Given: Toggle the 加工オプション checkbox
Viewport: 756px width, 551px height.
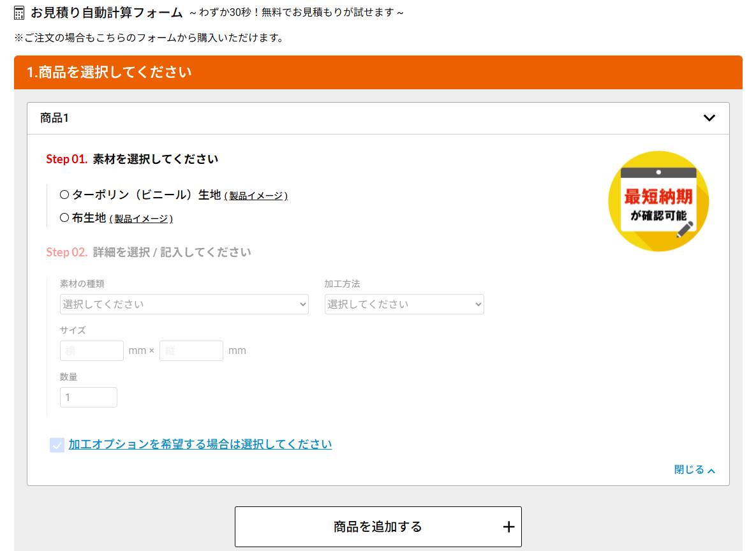Looking at the screenshot, I should (57, 444).
